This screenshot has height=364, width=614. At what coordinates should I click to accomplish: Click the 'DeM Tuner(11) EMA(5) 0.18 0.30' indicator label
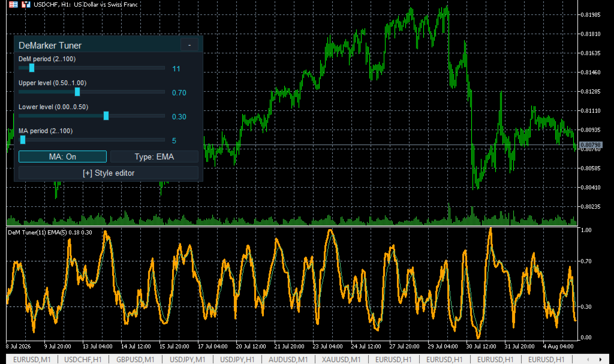(50, 232)
